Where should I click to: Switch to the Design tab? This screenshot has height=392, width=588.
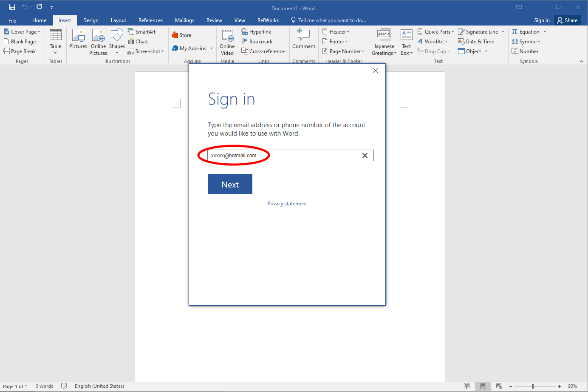click(91, 20)
